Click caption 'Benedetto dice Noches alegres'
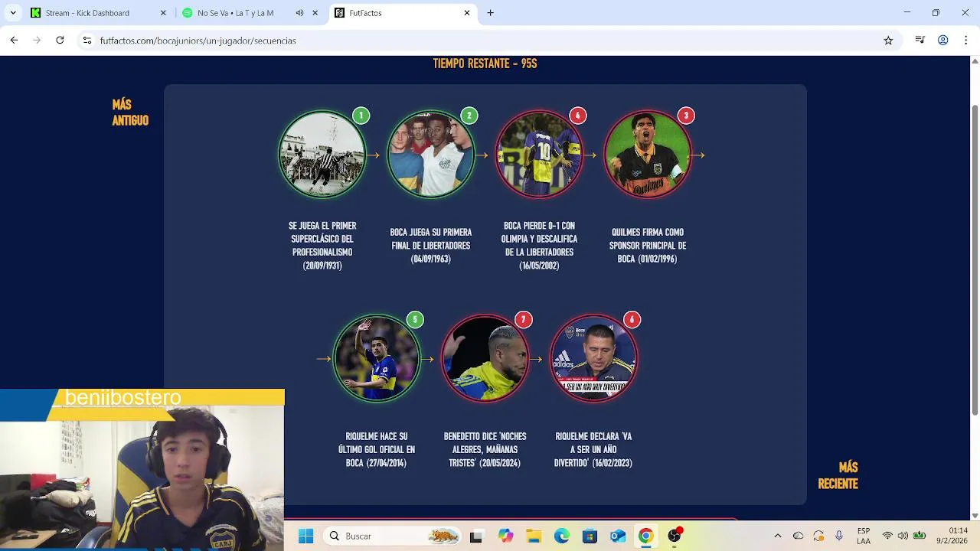Image resolution: width=980 pixels, height=551 pixels. point(485,450)
